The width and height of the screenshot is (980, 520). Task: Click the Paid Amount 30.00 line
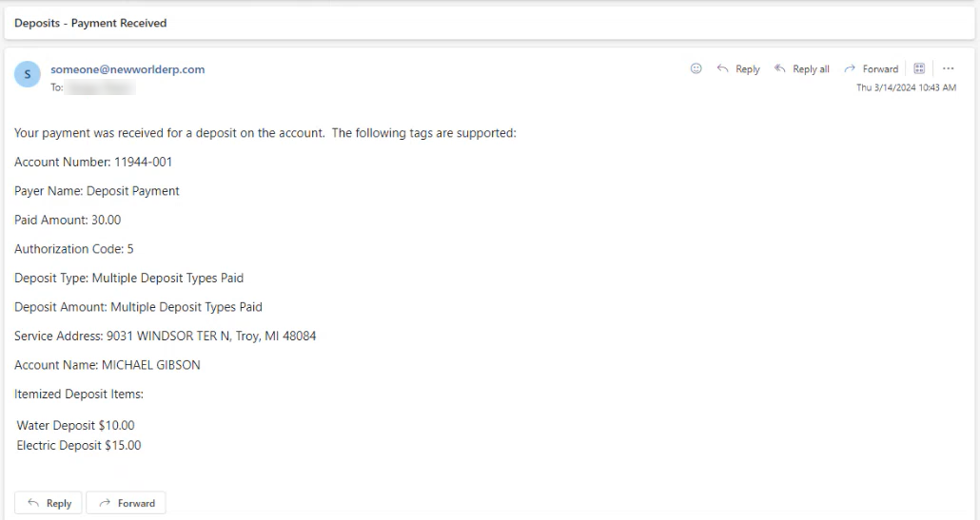click(68, 220)
